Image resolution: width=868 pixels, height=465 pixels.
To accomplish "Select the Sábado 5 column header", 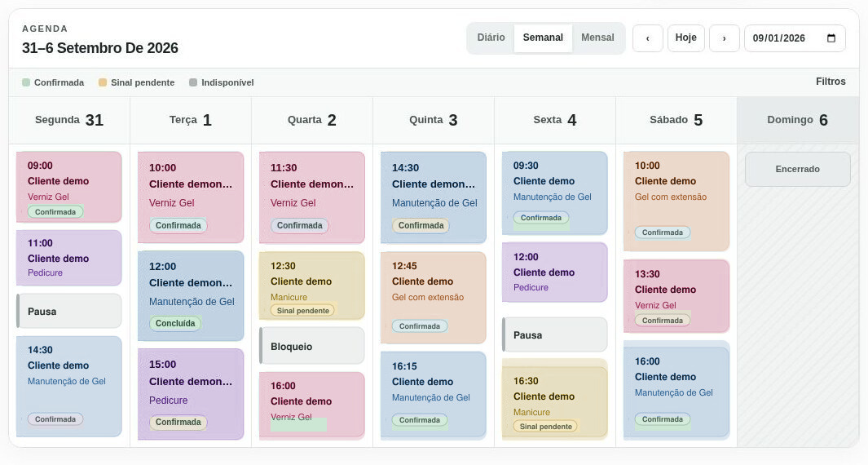I will pos(676,120).
